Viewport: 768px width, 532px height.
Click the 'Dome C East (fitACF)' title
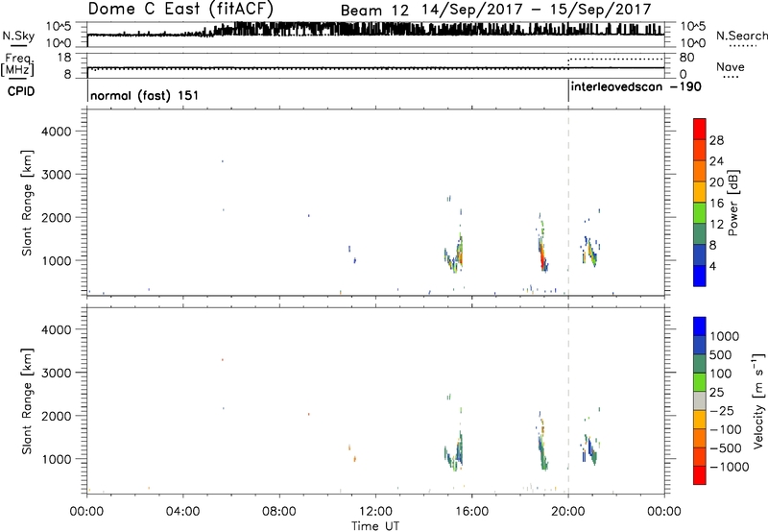pos(180,9)
